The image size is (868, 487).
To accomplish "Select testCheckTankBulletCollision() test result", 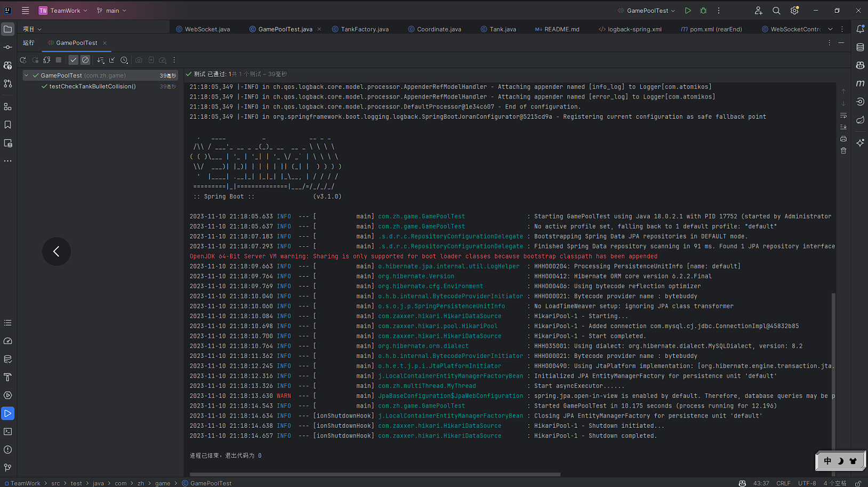I will click(x=92, y=86).
